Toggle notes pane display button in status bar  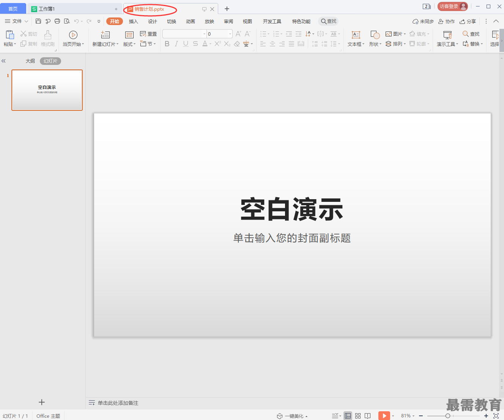click(x=336, y=416)
